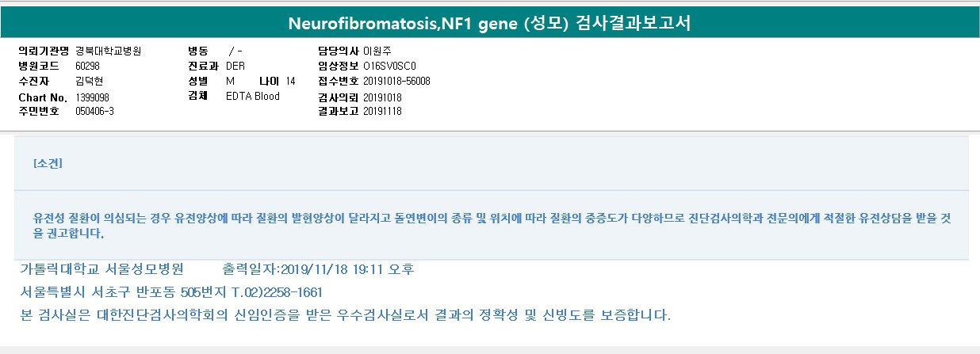Click the age value 14
The height and width of the screenshot is (354, 980).
click(x=290, y=82)
